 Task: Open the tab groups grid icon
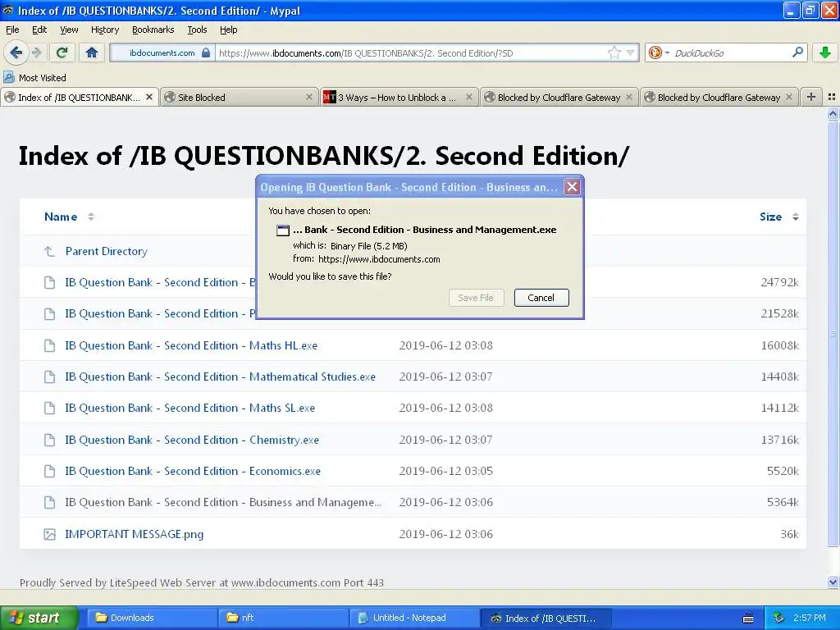832,97
